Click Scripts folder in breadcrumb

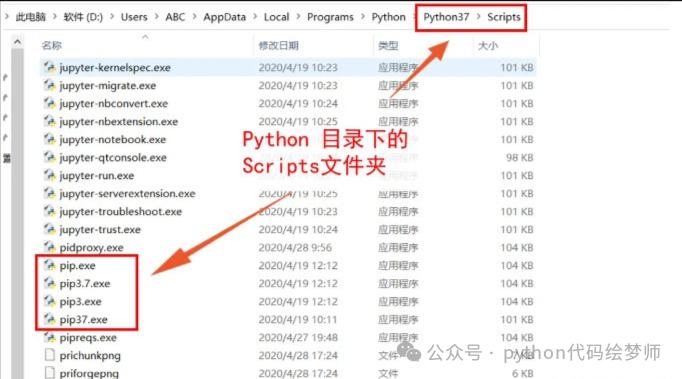(x=504, y=17)
